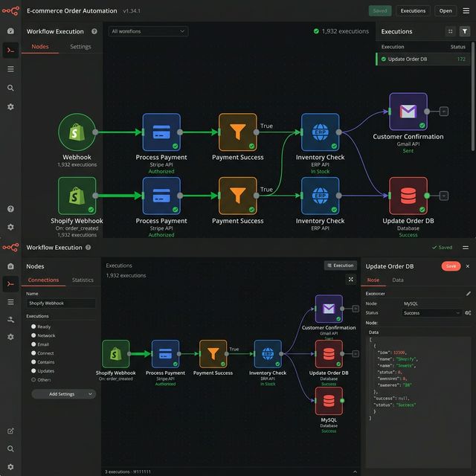
Task: Click the pencil edit icon in Update Order DB panel
Action: click(x=468, y=294)
